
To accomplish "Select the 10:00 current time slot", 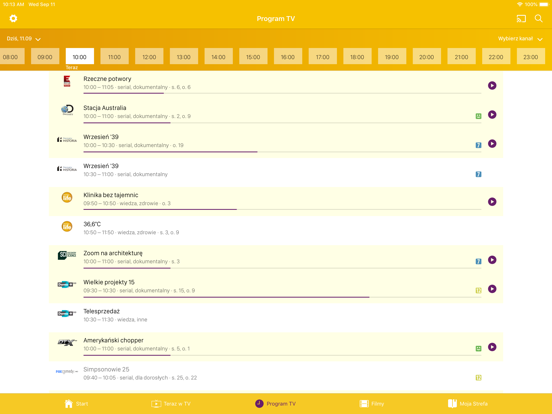I will point(80,56).
